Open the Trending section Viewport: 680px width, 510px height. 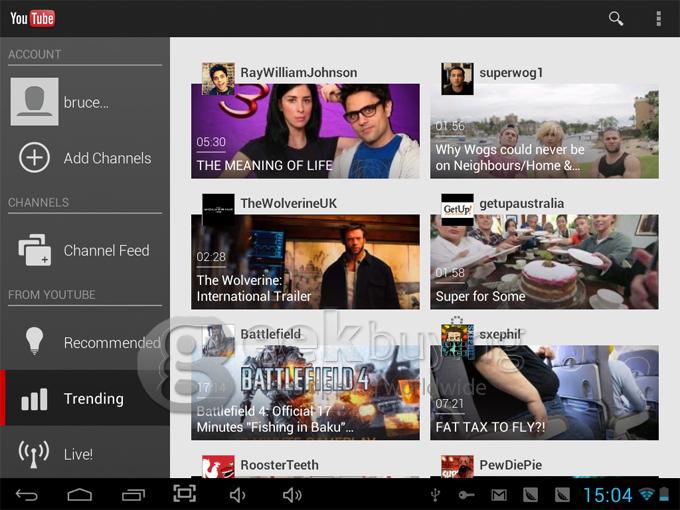click(x=85, y=398)
